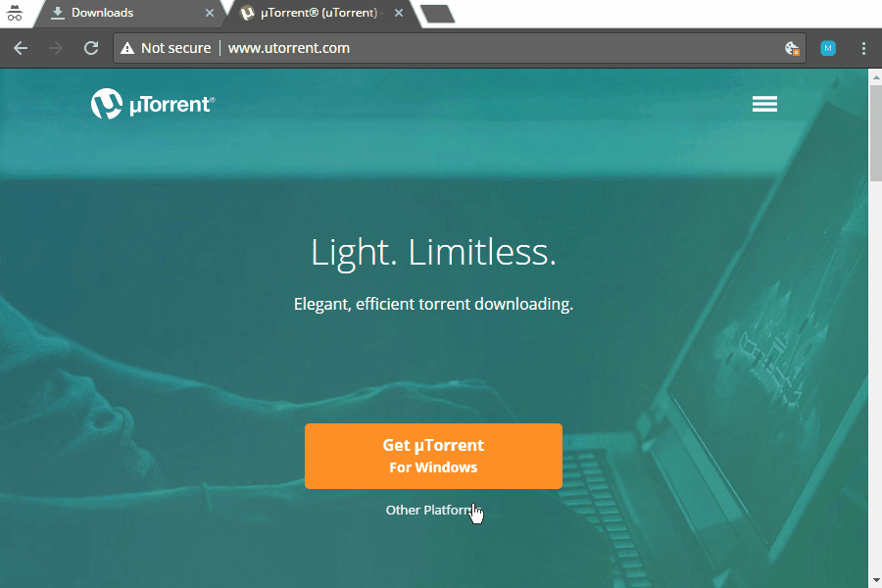Close the Downloads tab

point(210,13)
